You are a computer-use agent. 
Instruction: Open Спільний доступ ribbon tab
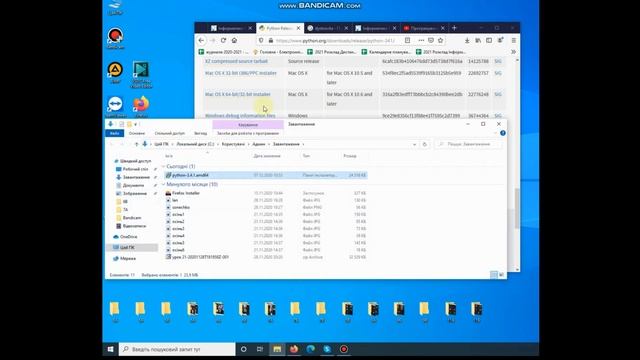click(169, 133)
